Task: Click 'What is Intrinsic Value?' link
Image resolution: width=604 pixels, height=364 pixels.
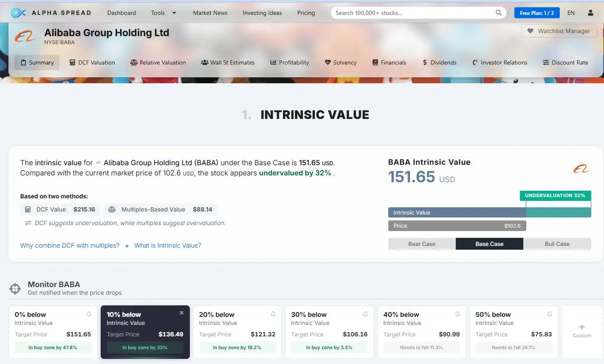Action: tap(168, 246)
